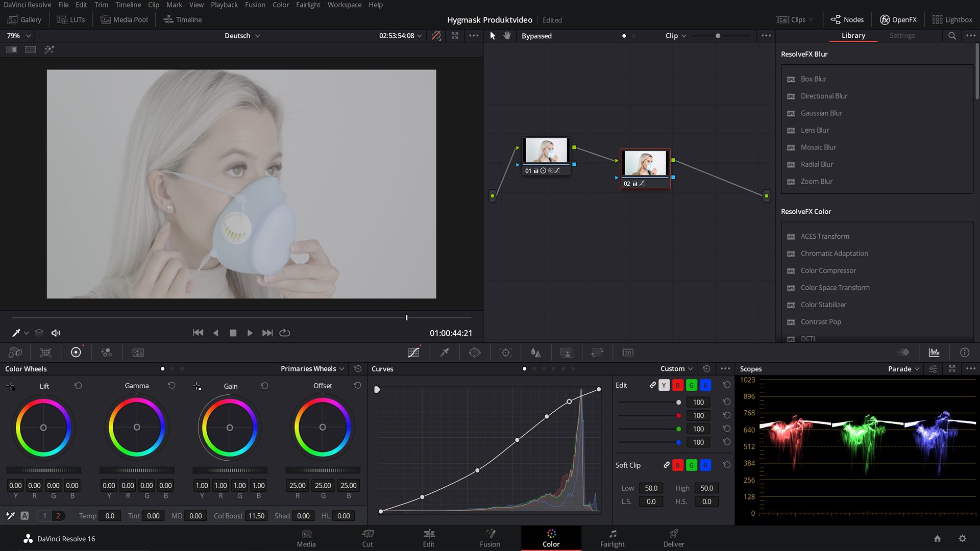Drag the Col Boost value slider
Screen dimensions: 980x551
(255, 515)
